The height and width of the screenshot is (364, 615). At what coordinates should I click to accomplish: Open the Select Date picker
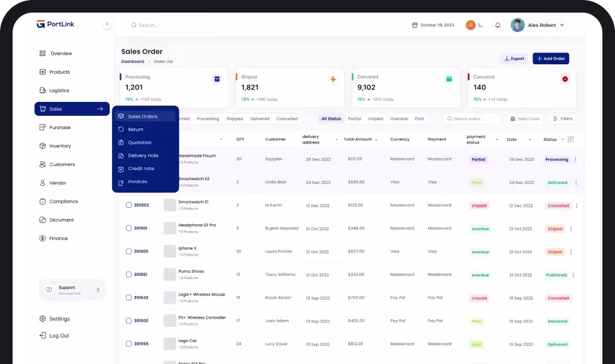[x=525, y=119]
